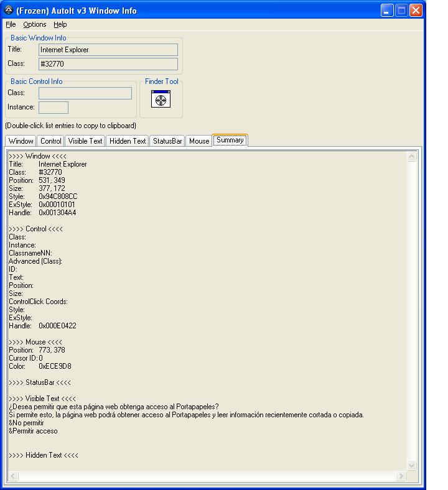Select the 'Style: 0x94C808CC' line
Screen dimensions: 448x490
click(x=43, y=196)
